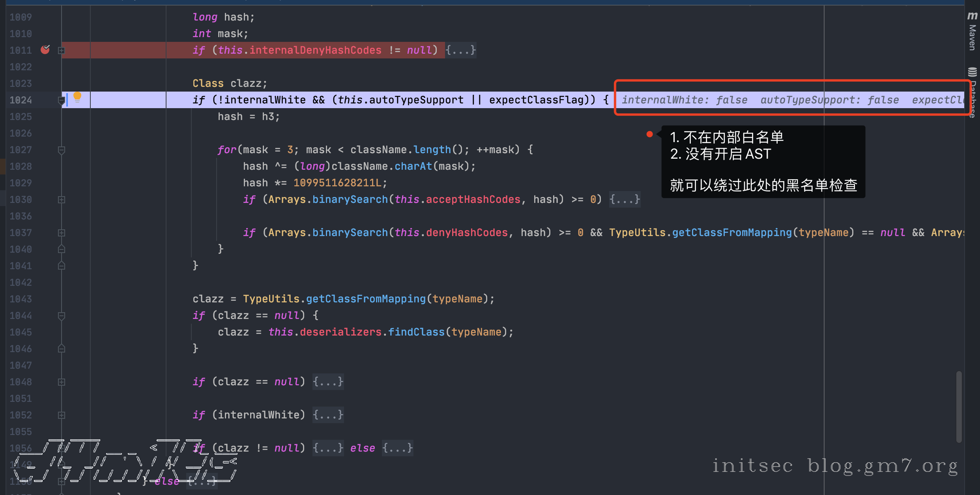Toggle the breakpoint on line 1011
980x495 pixels.
45,50
